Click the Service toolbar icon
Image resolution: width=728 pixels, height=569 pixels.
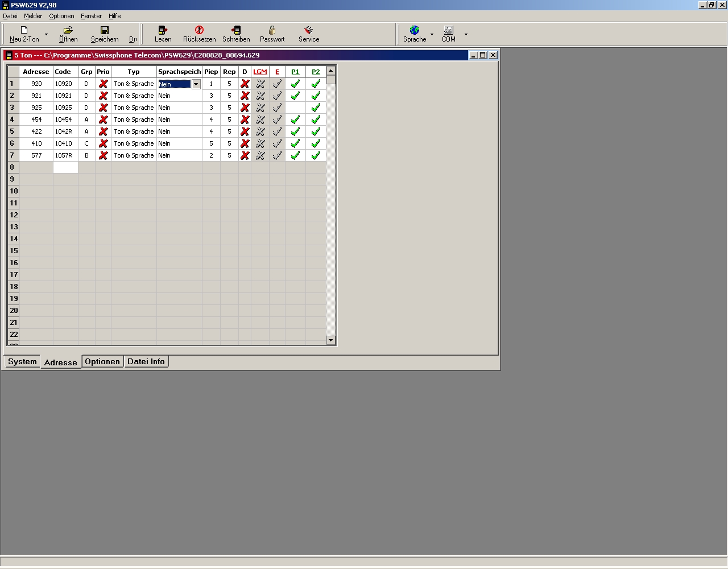click(309, 30)
